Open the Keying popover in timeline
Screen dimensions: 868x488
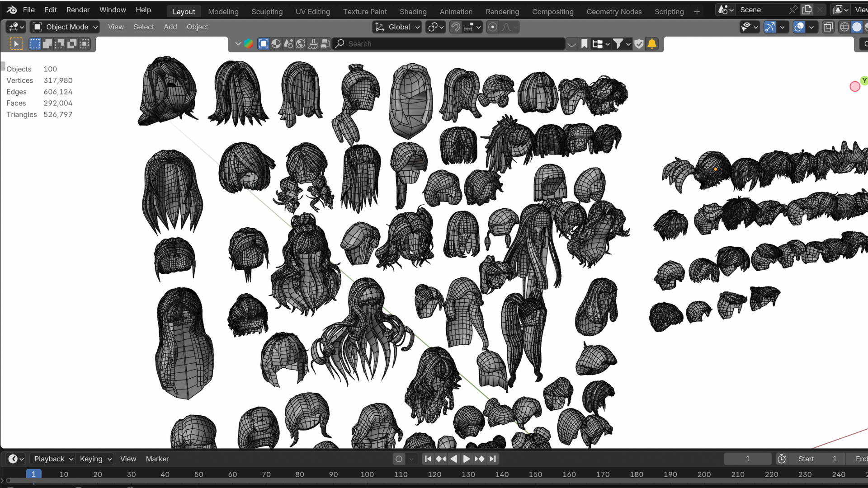click(x=95, y=459)
